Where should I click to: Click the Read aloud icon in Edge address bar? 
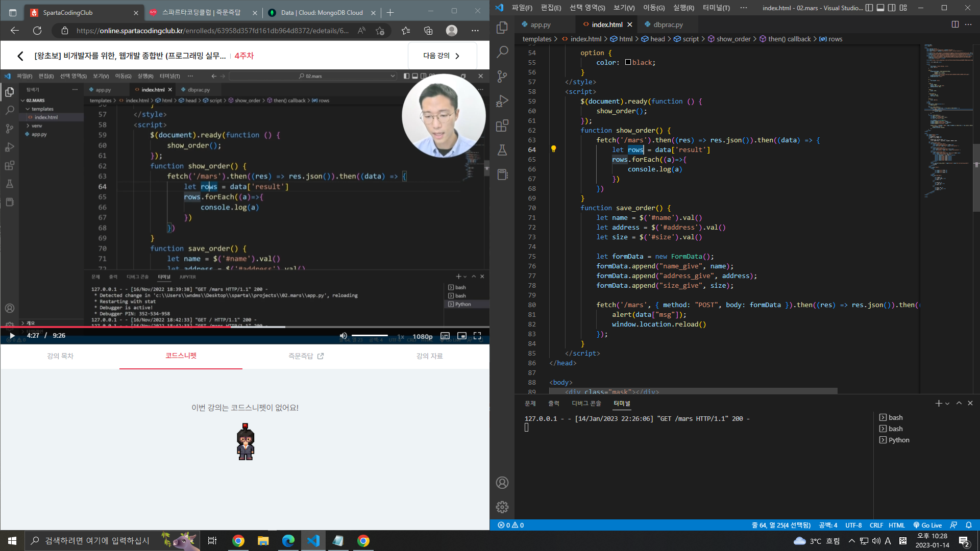[x=362, y=31]
